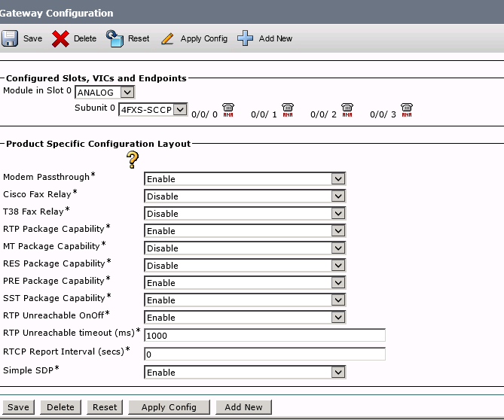Open the T38 Fax Relay dropdown
Viewport: 504px width, 420px height.
245,214
